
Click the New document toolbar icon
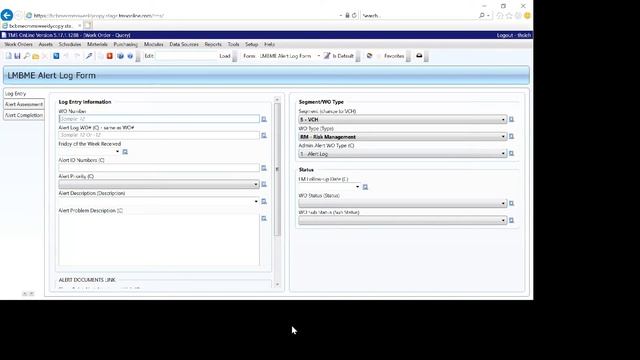[9, 56]
